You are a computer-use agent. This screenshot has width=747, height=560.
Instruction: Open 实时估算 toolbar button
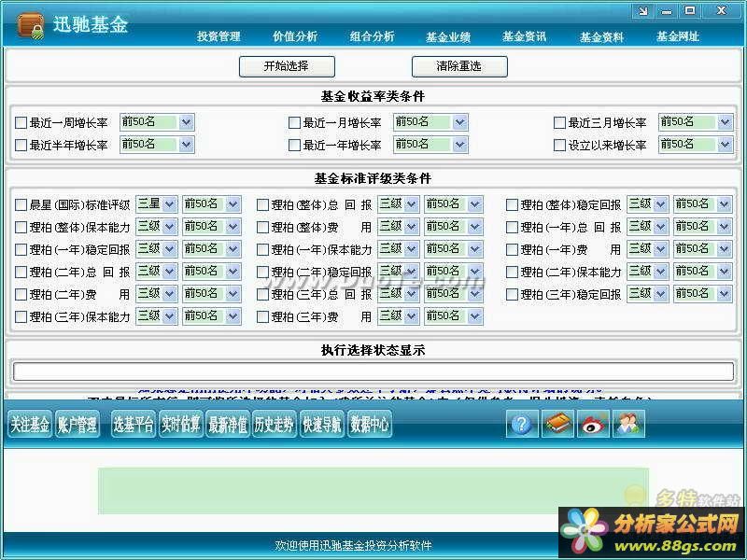pyautogui.click(x=180, y=424)
